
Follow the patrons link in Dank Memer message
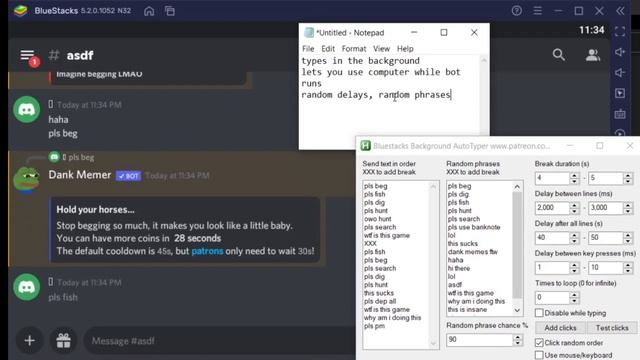pyautogui.click(x=207, y=251)
